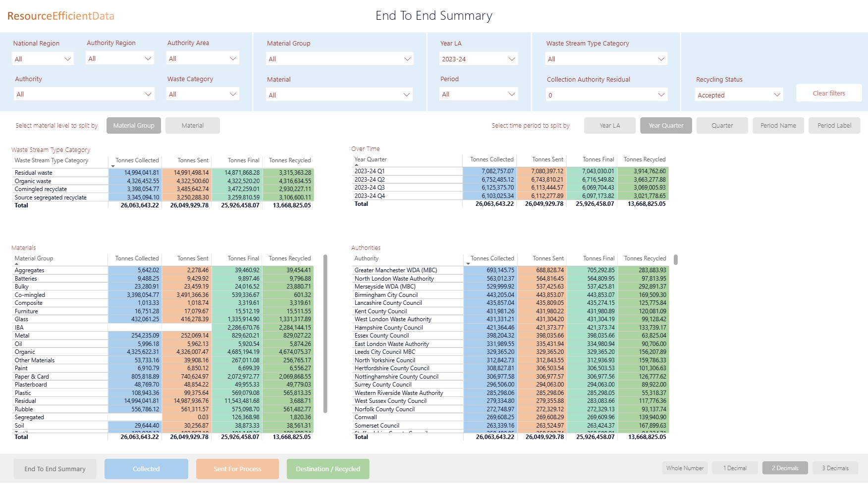Set number format to Whole Number
This screenshot has height=488, width=868.
point(685,468)
